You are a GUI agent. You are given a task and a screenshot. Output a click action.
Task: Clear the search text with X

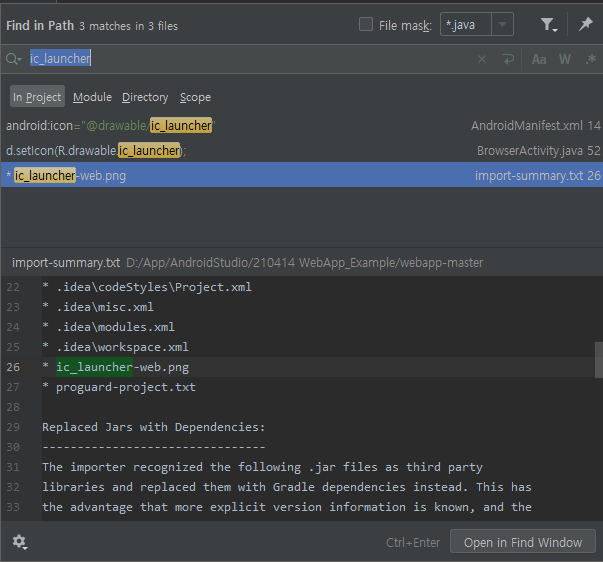coord(481,59)
